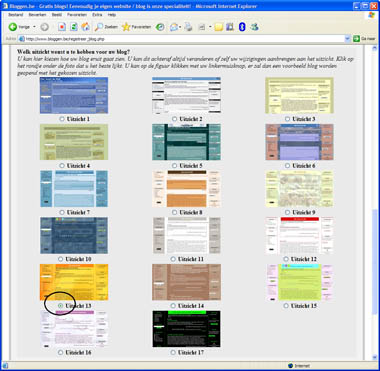Refresh the page using the green arrows icon
Image resolution: width=380 pixels, height=371 pixels.
tap(73, 27)
